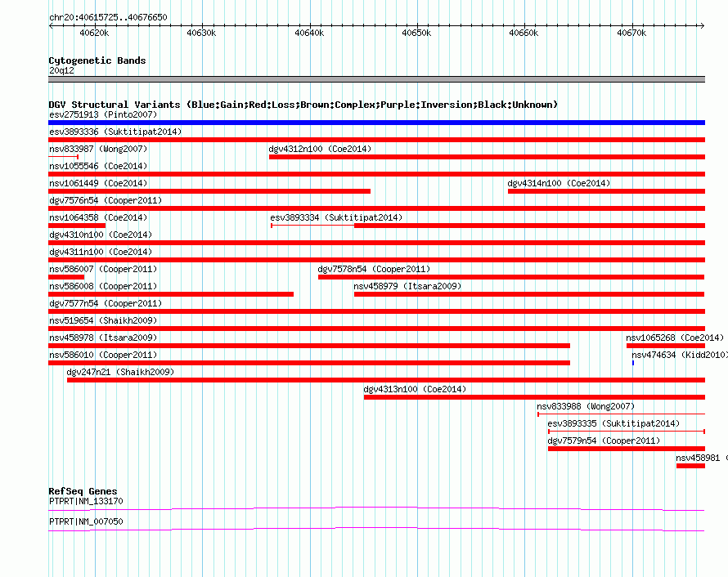Select the blue gain bar under esv2751913
Image resolution: width=728 pixels, height=577 pixels.
376,123
